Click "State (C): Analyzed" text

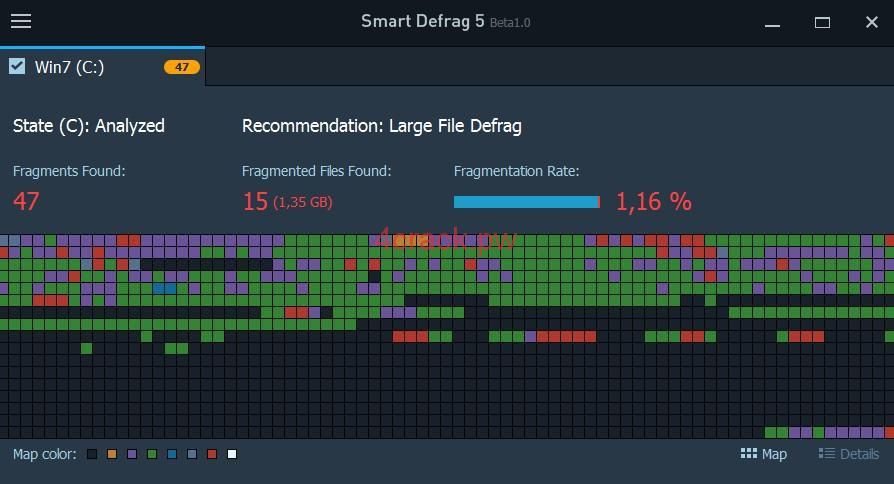tap(88, 126)
